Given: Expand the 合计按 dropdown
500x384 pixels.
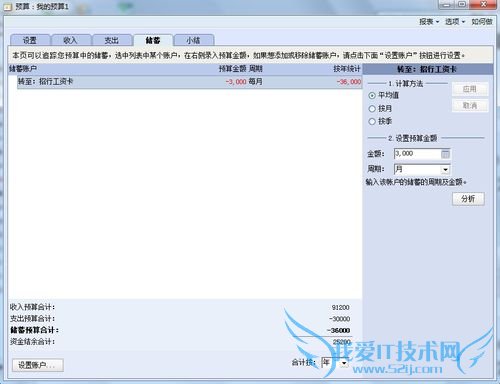Looking at the screenshot, I should tap(344, 363).
